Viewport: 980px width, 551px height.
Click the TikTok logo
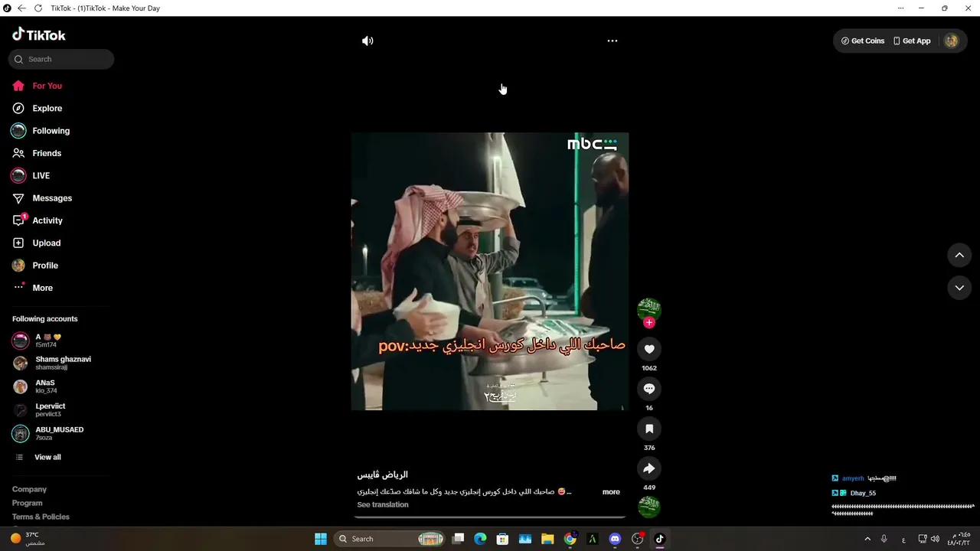[39, 34]
